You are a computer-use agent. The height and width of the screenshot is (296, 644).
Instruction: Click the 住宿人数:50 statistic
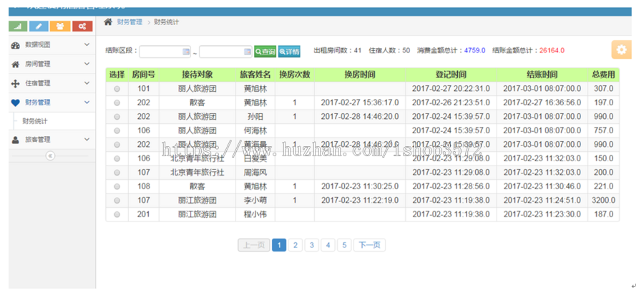(389, 51)
